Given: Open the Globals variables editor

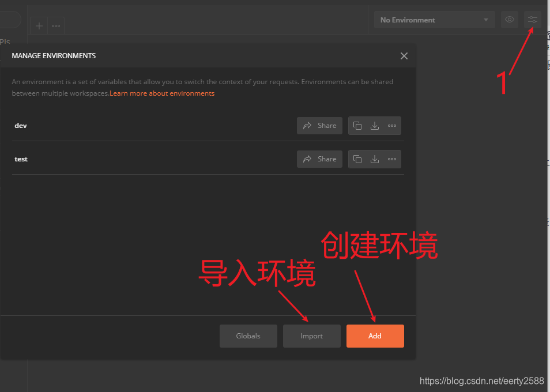Looking at the screenshot, I should pos(248,336).
